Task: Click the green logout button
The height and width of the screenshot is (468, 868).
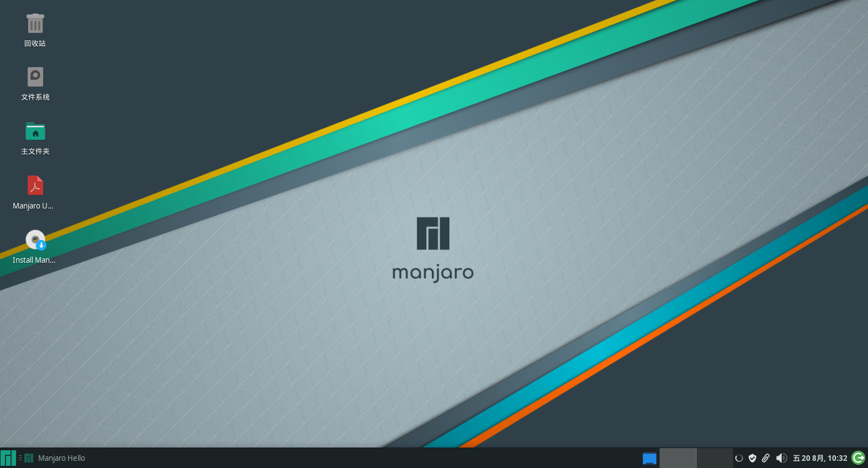Action: point(859,457)
